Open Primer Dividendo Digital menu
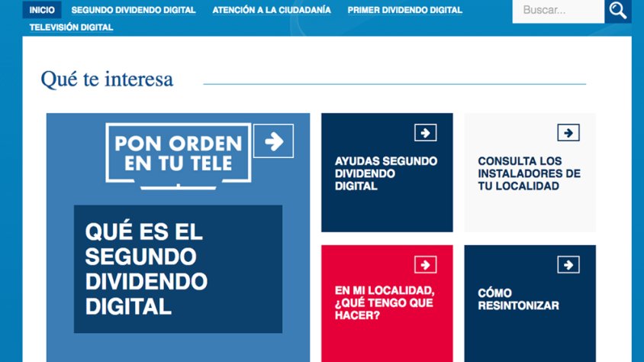The image size is (644, 362). tap(405, 10)
